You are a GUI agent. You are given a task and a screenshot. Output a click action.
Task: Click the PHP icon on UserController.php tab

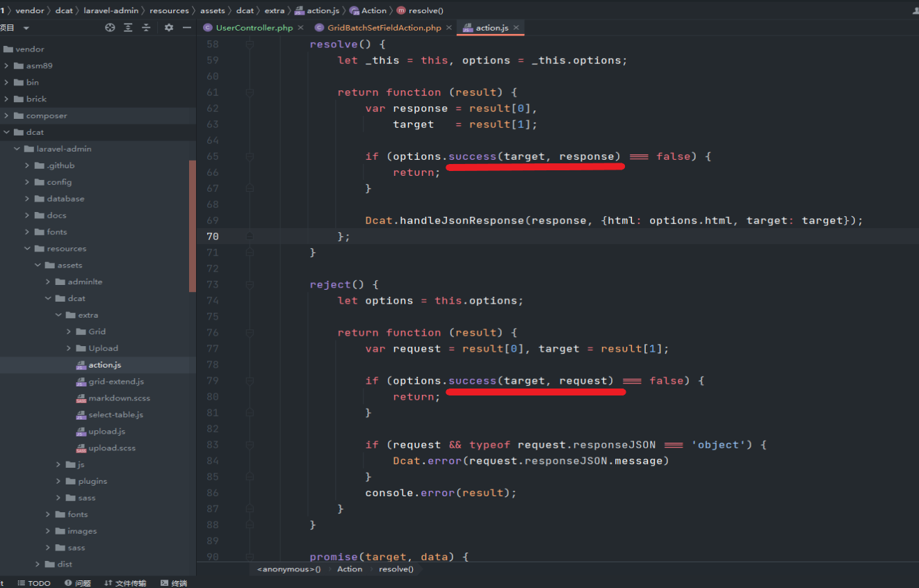click(207, 28)
